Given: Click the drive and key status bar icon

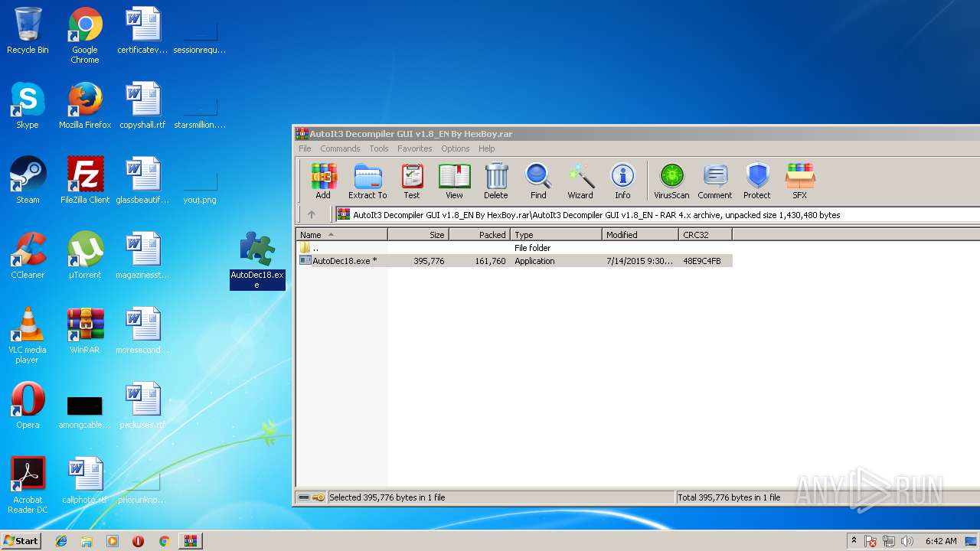Looking at the screenshot, I should tap(311, 497).
